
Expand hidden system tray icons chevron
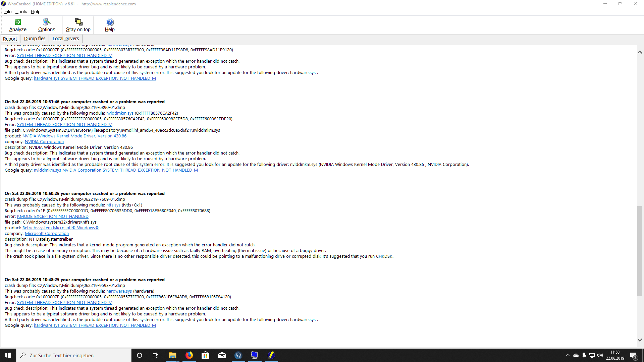(x=568, y=355)
